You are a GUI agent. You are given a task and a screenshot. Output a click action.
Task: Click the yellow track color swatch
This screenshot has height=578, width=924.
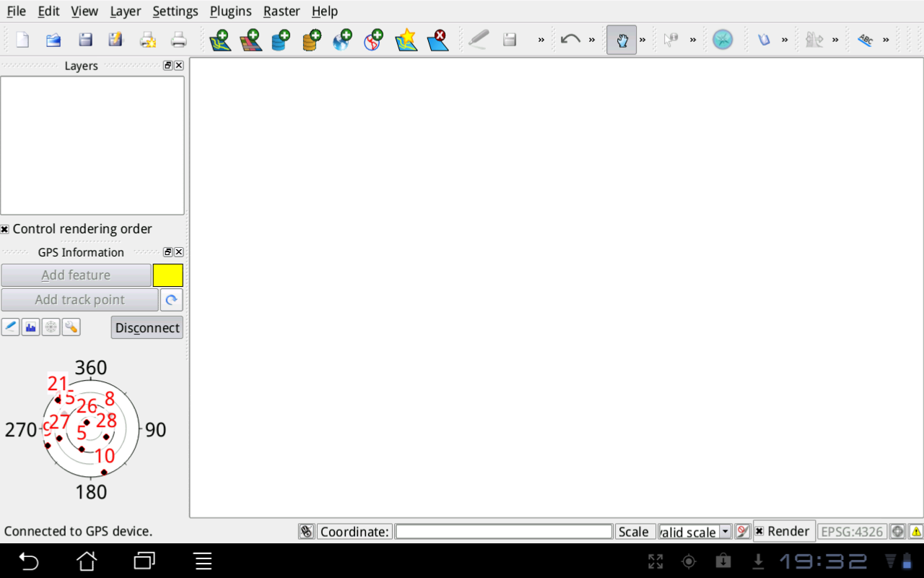pos(167,275)
